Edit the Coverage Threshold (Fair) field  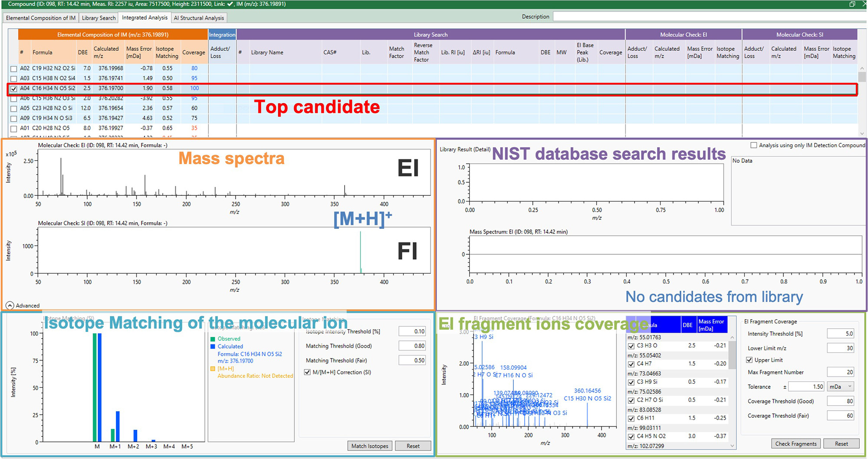tap(841, 416)
